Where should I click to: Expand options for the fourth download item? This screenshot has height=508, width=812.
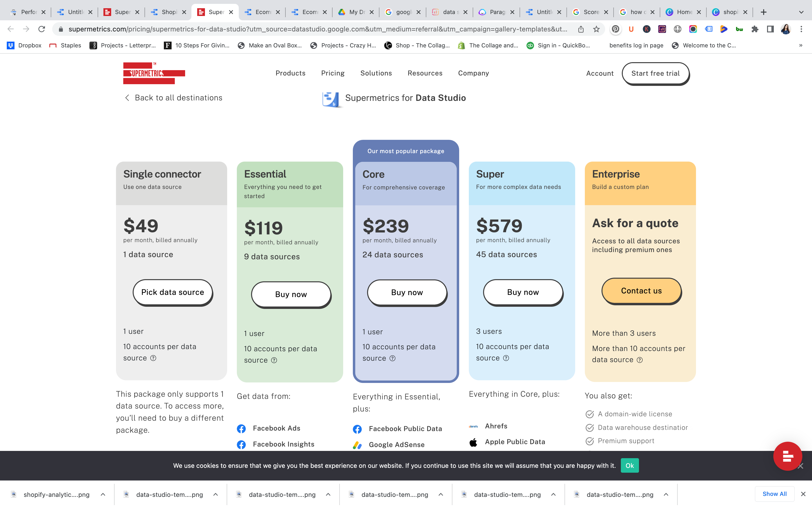(x=441, y=494)
